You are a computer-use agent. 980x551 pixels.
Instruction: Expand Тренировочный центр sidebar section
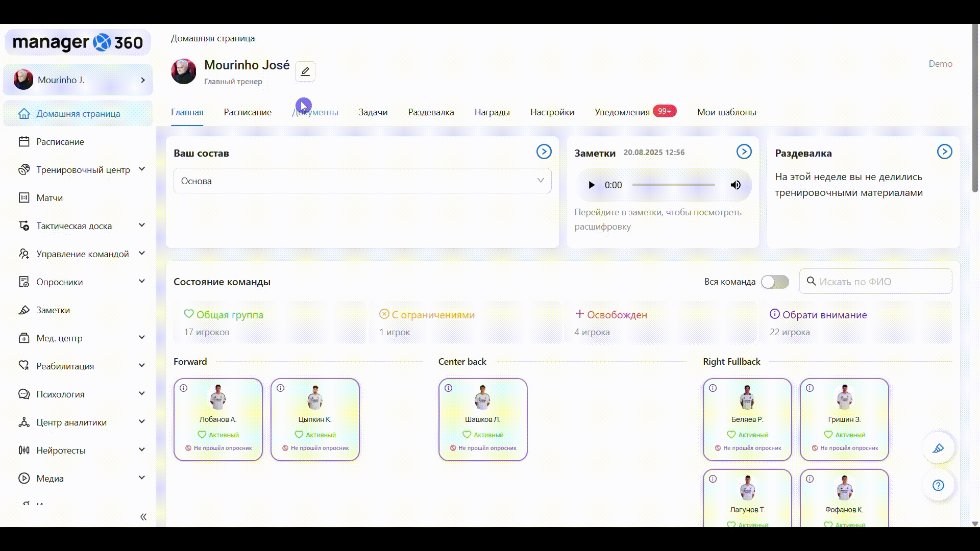pyautogui.click(x=83, y=169)
